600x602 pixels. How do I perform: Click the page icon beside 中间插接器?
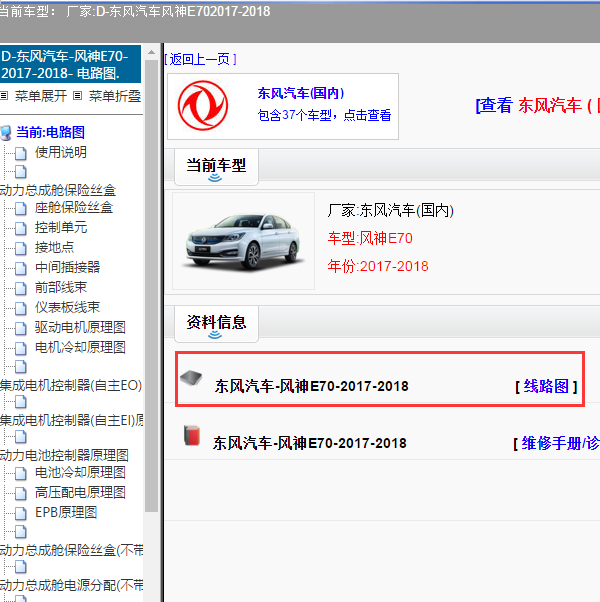(x=21, y=268)
